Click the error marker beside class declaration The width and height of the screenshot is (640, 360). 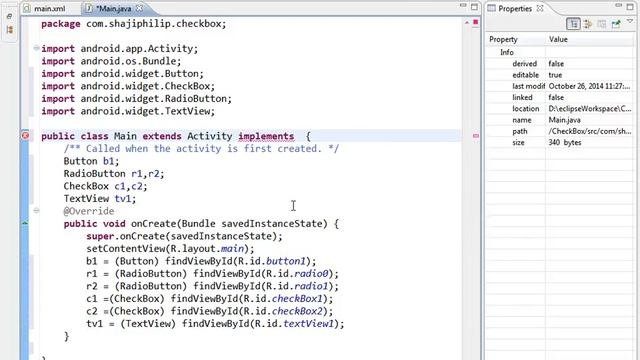[x=25, y=136]
